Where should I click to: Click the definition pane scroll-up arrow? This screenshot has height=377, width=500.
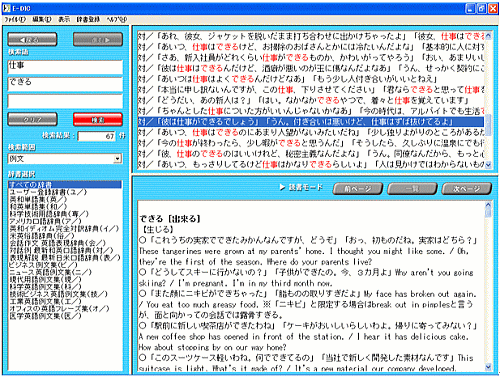488,205
